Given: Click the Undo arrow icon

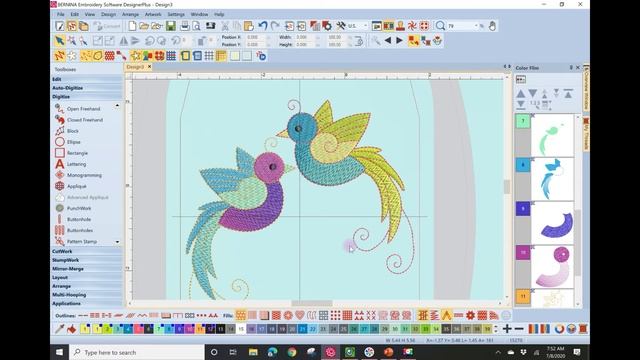Looking at the screenshot, I should tap(263, 26).
